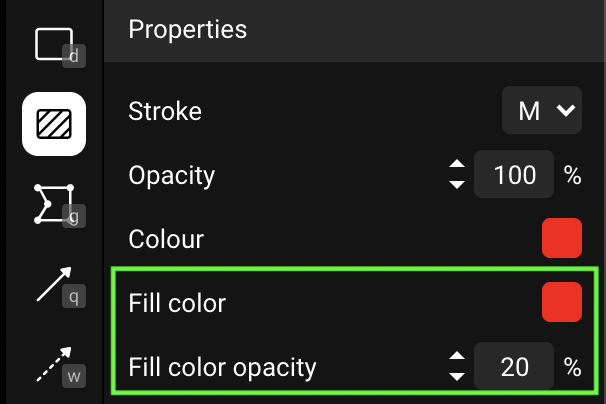The image size is (606, 404).
Task: Click the hatched filled rectangle tool
Action: pyautogui.click(x=54, y=123)
